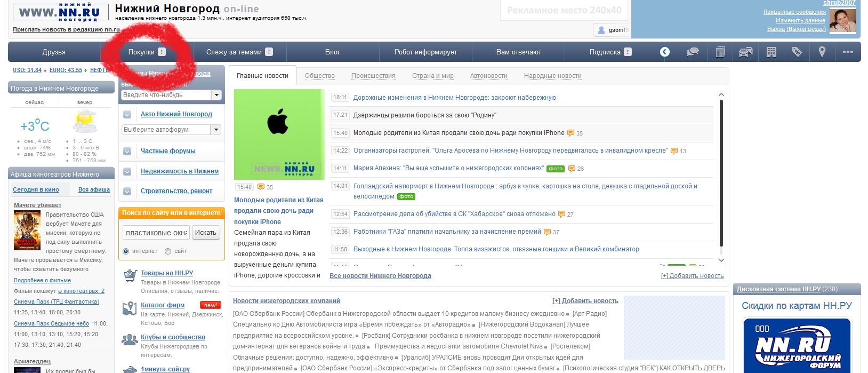The width and height of the screenshot is (868, 373).
Task: Open the Синема Парк Седьмое небо link
Action: coord(52,323)
